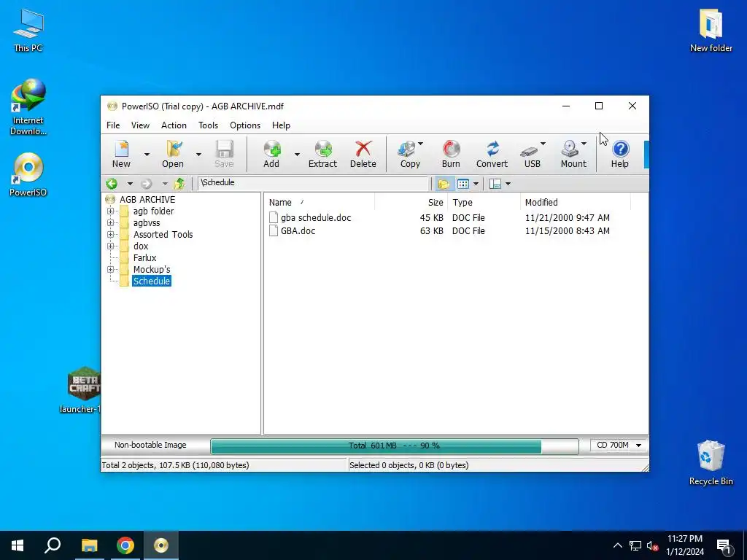This screenshot has width=747, height=560.
Task: Sort by Modified column header
Action: pyautogui.click(x=576, y=203)
